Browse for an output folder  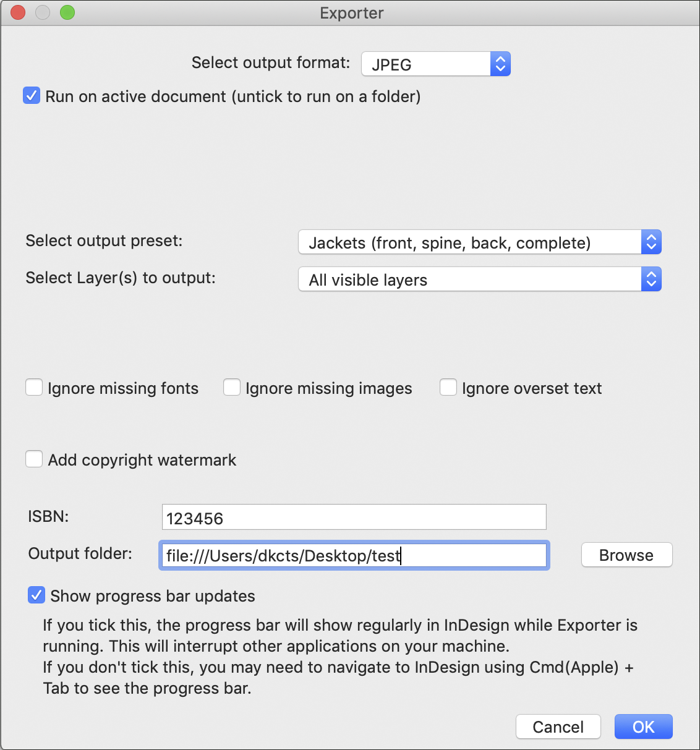[x=626, y=555]
